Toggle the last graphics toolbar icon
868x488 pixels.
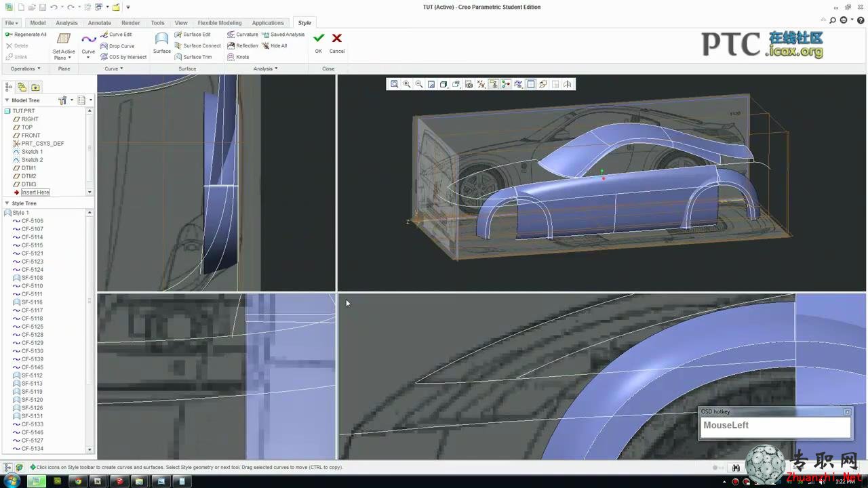click(568, 84)
